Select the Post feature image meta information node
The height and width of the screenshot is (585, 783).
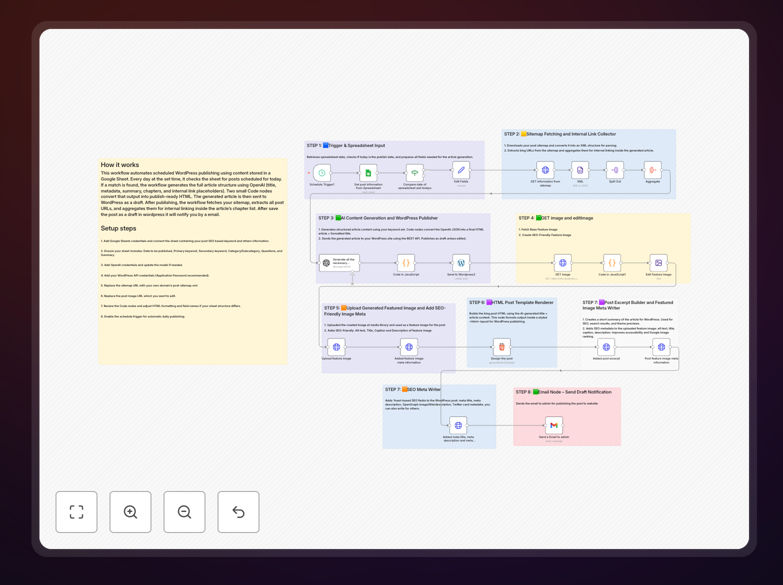click(661, 347)
